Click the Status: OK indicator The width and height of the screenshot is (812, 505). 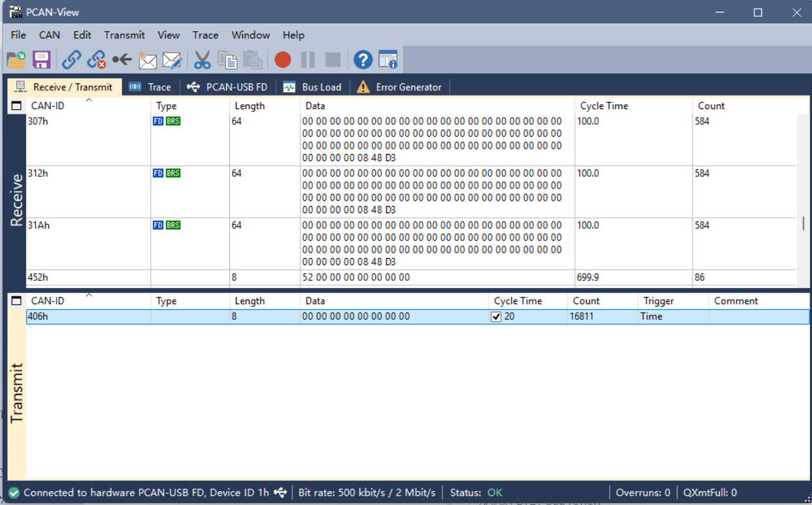[x=476, y=493]
